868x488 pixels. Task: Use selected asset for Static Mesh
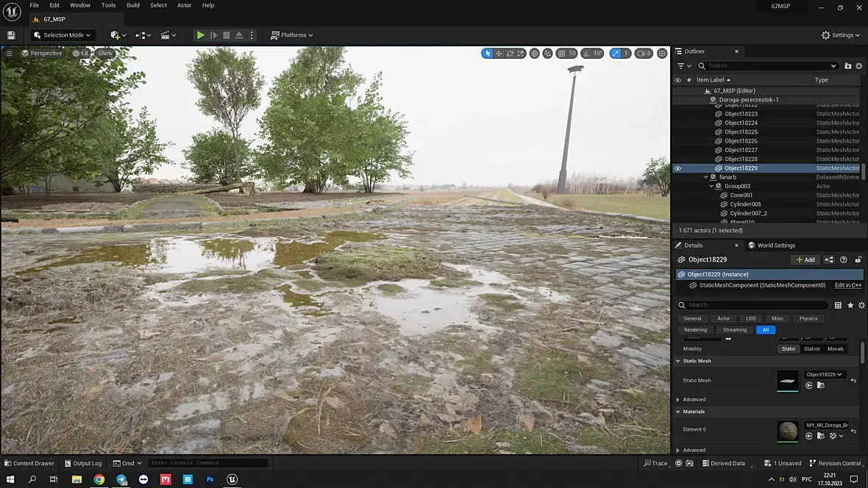pos(808,385)
